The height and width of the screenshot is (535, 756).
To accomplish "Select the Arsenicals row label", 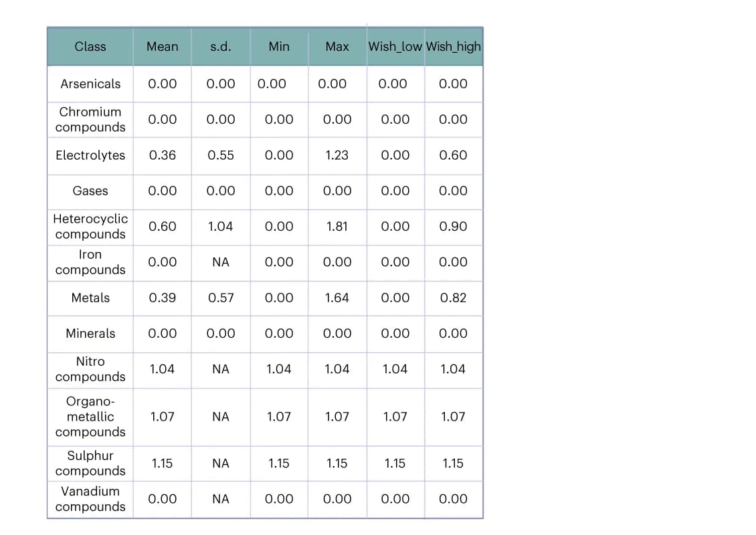I will [90, 84].
